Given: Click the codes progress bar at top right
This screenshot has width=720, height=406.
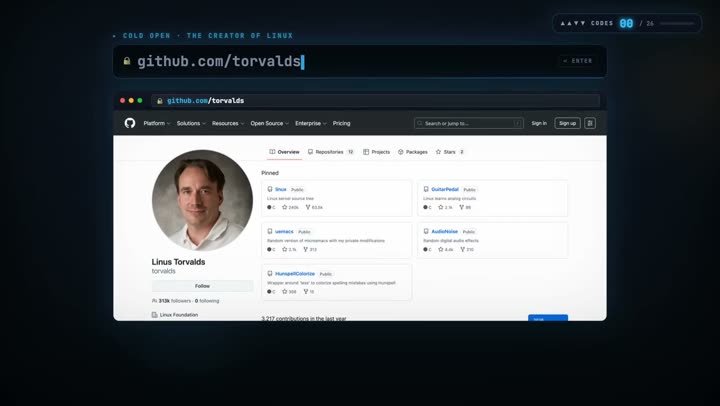Looking at the screenshot, I should pos(677,23).
